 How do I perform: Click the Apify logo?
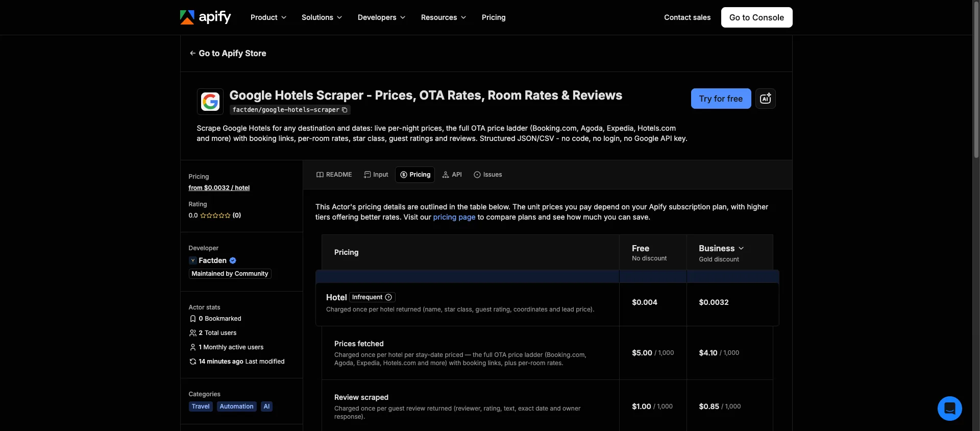(206, 17)
